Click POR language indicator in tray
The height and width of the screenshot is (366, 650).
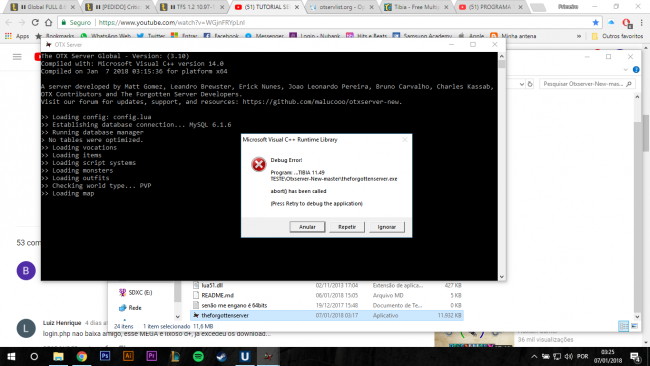tap(582, 356)
